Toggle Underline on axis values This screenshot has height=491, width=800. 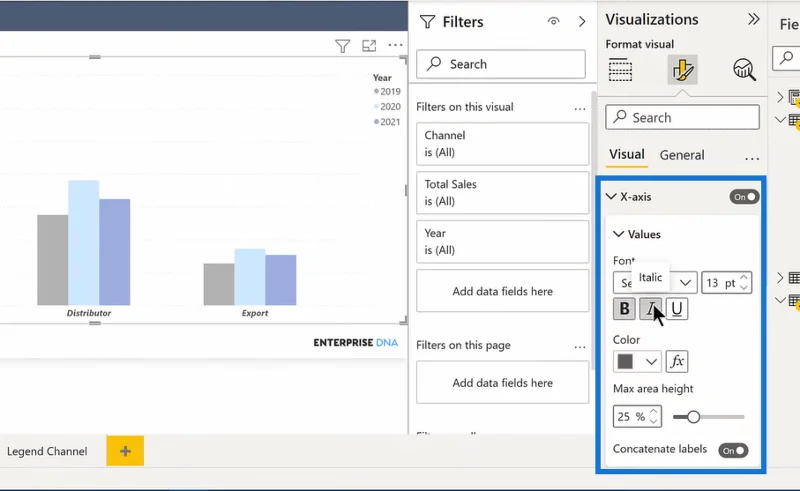[x=677, y=309]
